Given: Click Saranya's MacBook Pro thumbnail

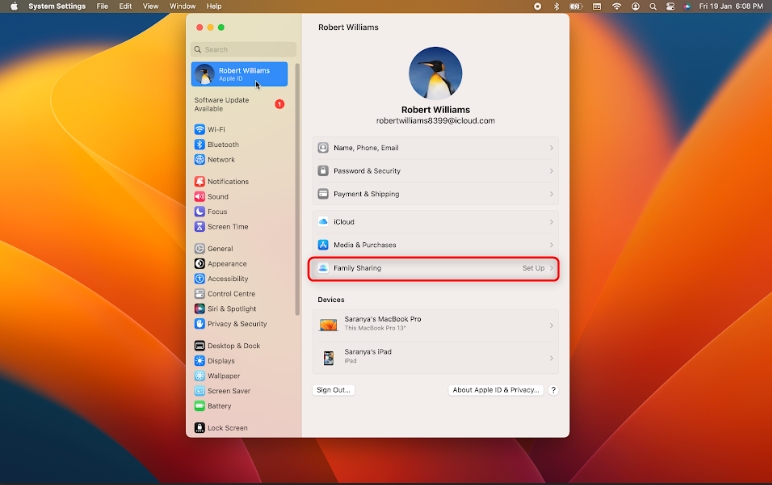Looking at the screenshot, I should pos(328,325).
